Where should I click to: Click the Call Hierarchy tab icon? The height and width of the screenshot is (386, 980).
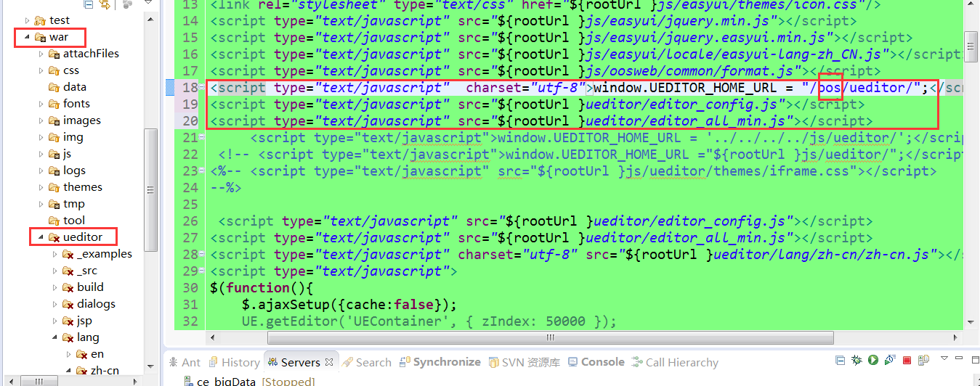(637, 362)
